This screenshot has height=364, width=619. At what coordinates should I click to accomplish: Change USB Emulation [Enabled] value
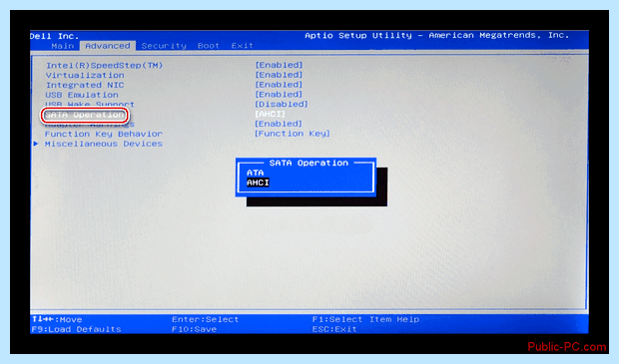[279, 95]
